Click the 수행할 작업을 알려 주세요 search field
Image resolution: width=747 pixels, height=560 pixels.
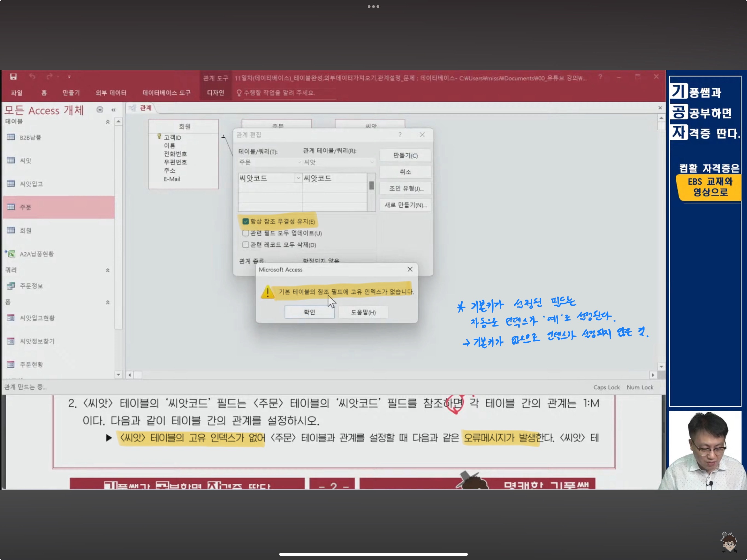[x=280, y=93]
